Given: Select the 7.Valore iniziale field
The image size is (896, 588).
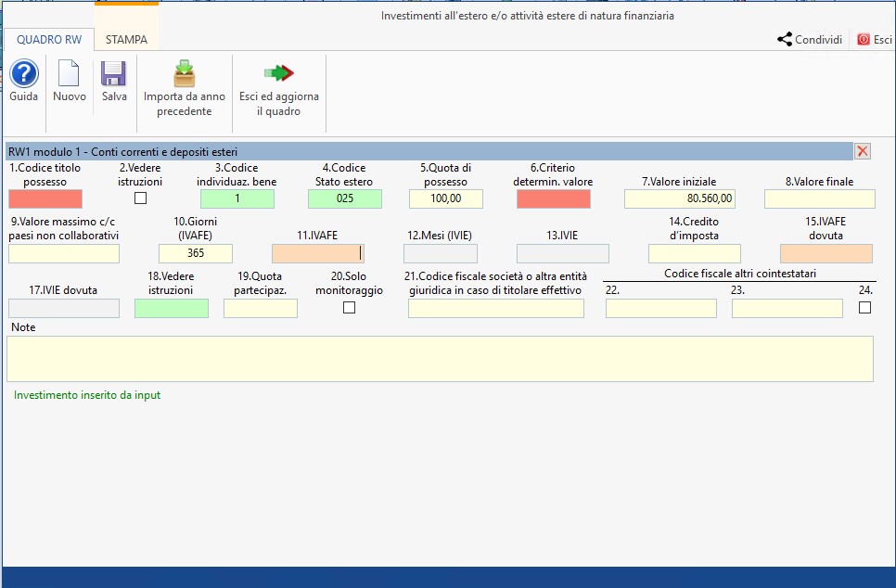Looking at the screenshot, I should (679, 198).
